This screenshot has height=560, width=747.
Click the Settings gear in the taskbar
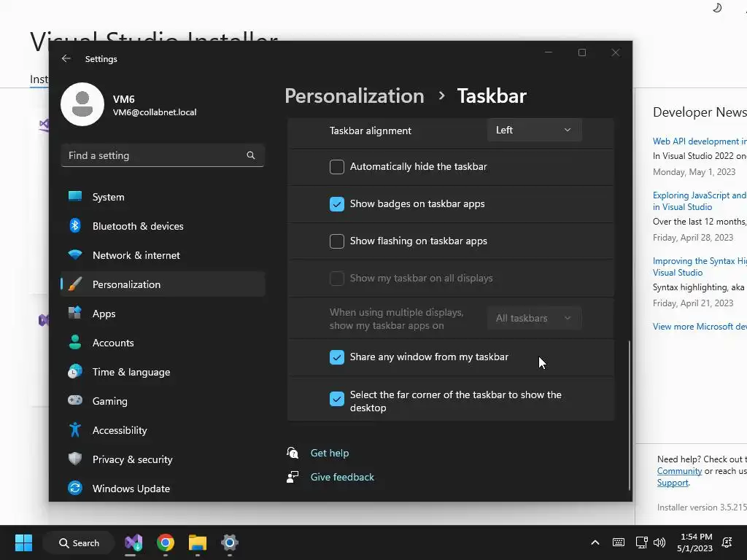click(x=229, y=542)
